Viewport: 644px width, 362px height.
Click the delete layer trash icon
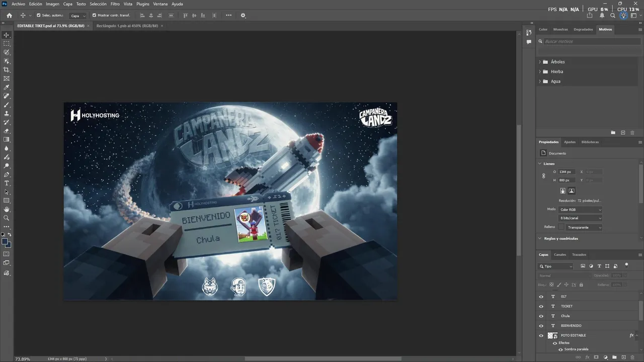click(x=633, y=357)
